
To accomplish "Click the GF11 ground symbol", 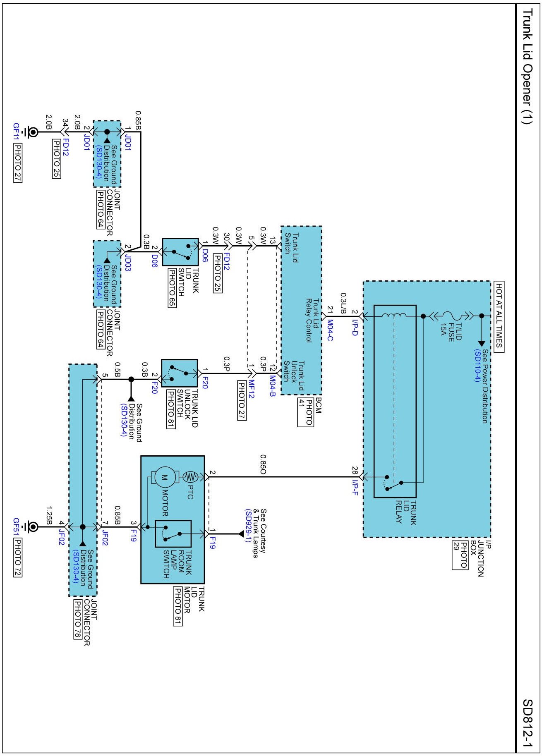I will tap(32, 132).
